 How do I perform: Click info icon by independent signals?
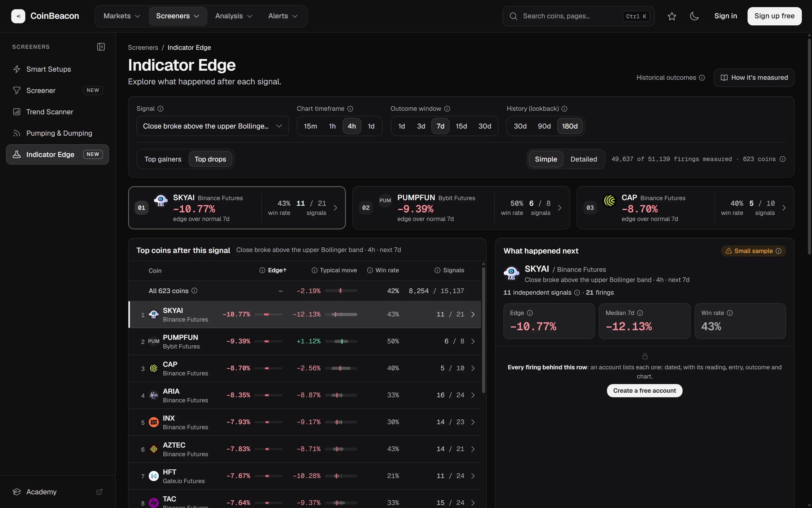577,293
